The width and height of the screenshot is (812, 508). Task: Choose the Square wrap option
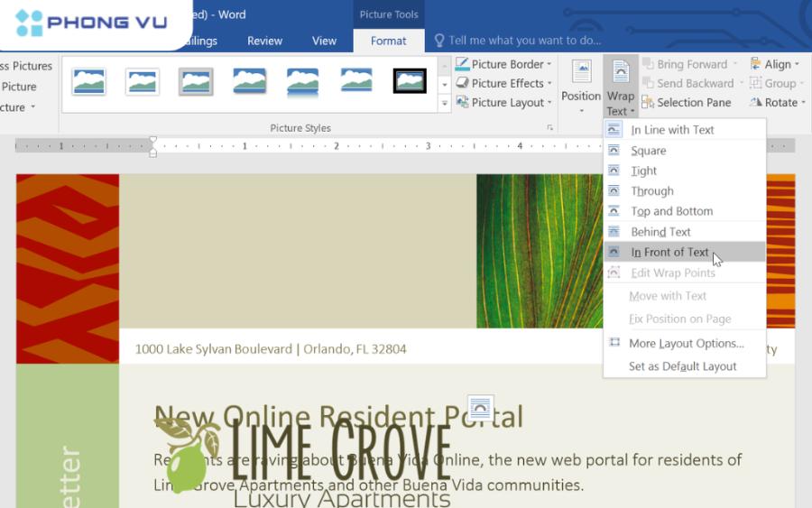pyautogui.click(x=649, y=151)
